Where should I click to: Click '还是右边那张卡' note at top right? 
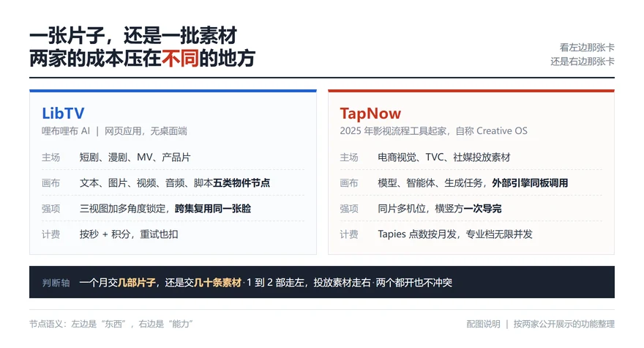[583, 62]
